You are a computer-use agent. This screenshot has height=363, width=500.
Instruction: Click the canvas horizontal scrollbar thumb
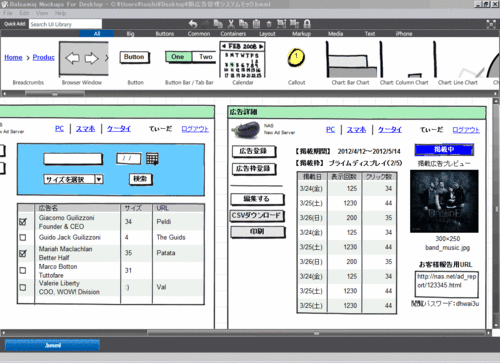[x=316, y=333]
